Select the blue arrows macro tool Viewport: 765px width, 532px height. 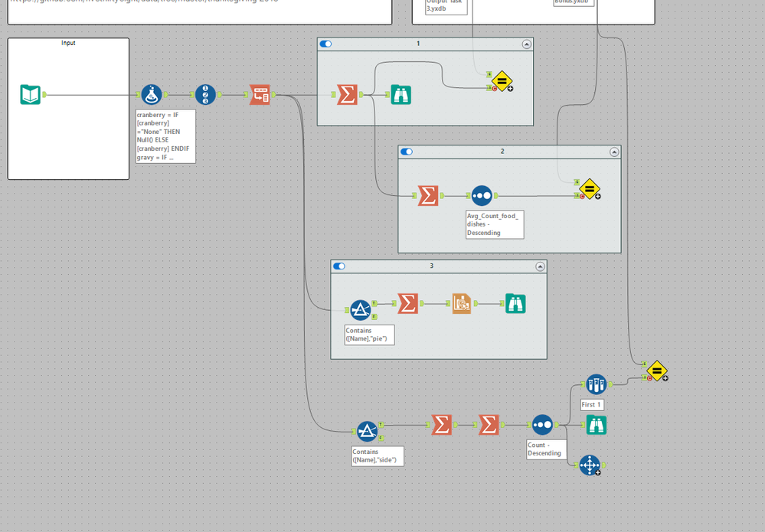click(x=590, y=465)
